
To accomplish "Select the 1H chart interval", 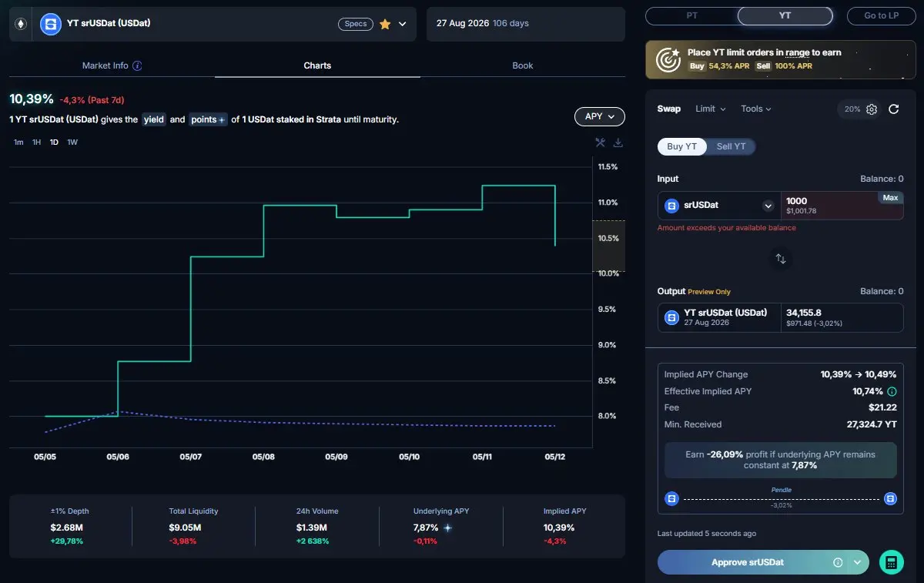I will 36,142.
